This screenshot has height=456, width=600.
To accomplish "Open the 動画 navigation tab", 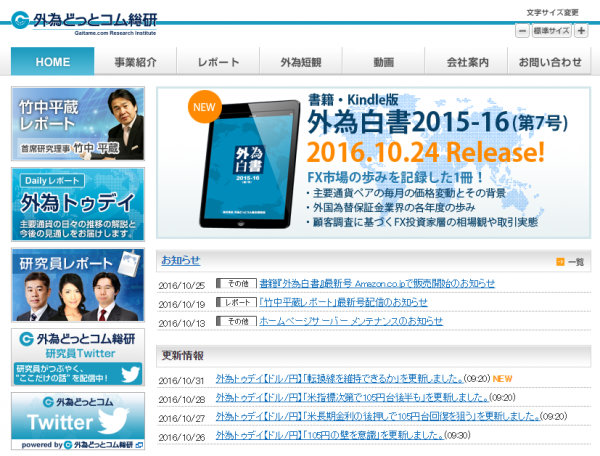I will coord(384,62).
